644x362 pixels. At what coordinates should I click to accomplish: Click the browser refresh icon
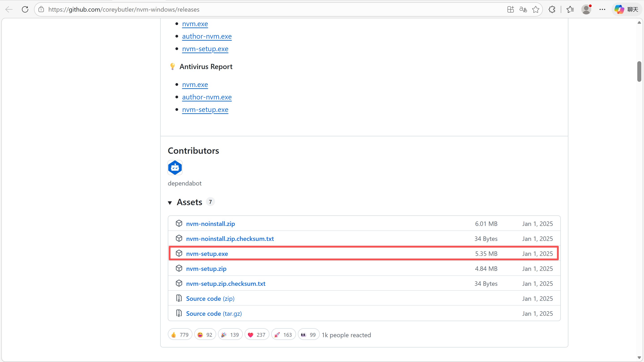tap(25, 9)
